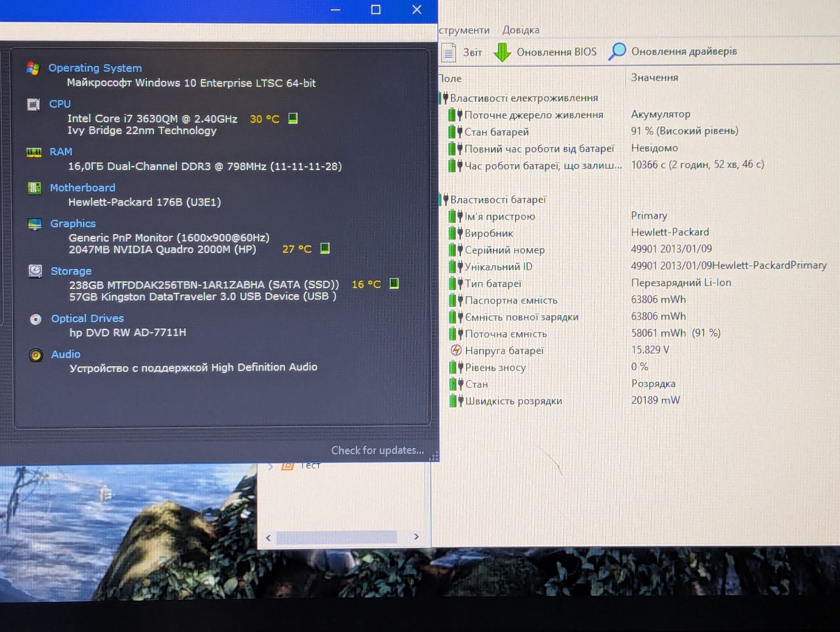Open the Інструменти menu in AIDA64
Screen dimensions: 840x632
[x=464, y=30]
